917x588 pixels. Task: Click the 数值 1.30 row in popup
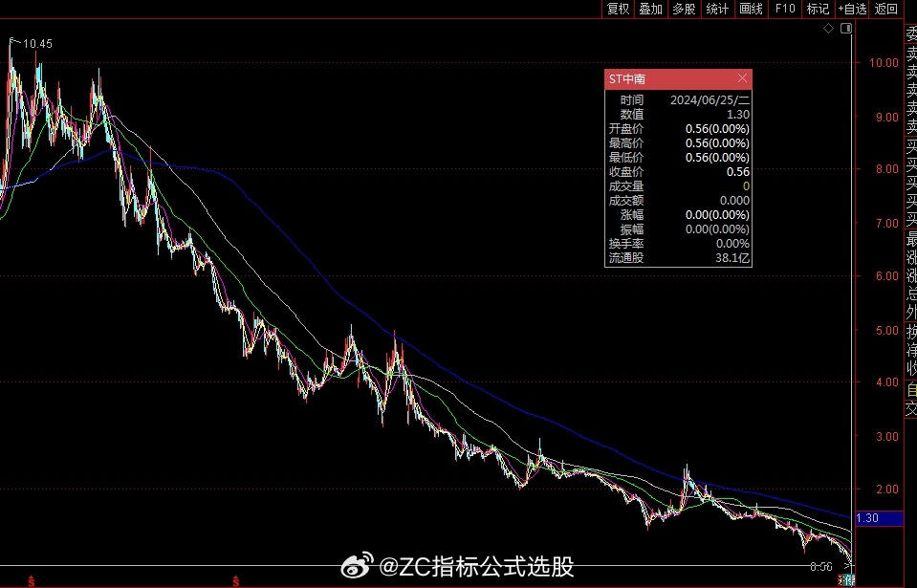(678, 115)
